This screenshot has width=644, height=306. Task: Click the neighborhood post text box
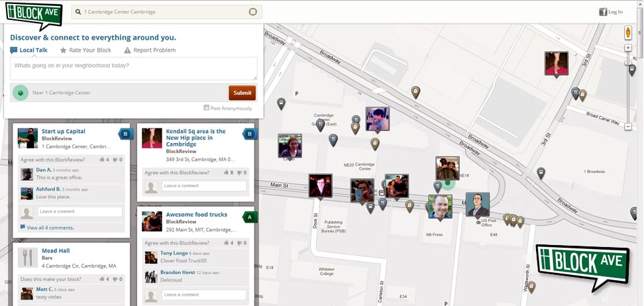pyautogui.click(x=134, y=69)
